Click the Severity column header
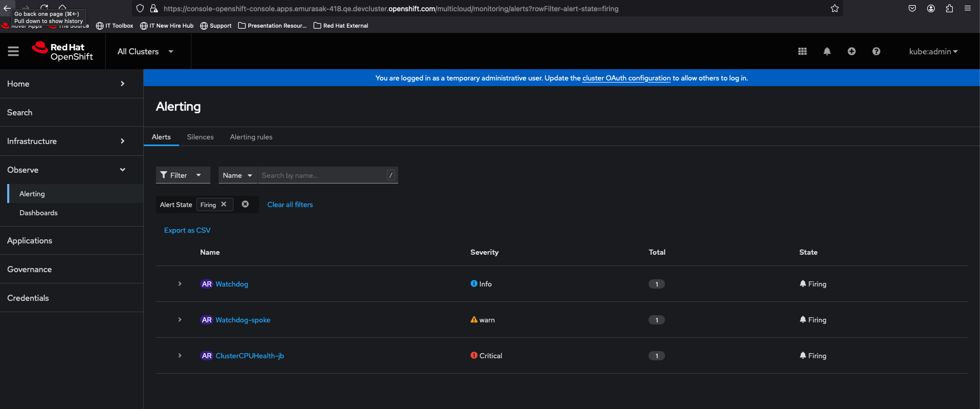 [484, 252]
